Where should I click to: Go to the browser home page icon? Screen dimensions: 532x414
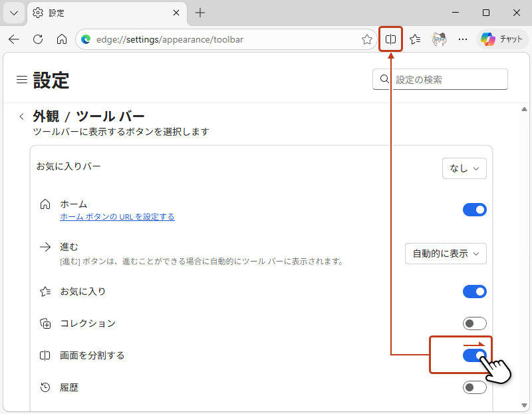click(61, 39)
